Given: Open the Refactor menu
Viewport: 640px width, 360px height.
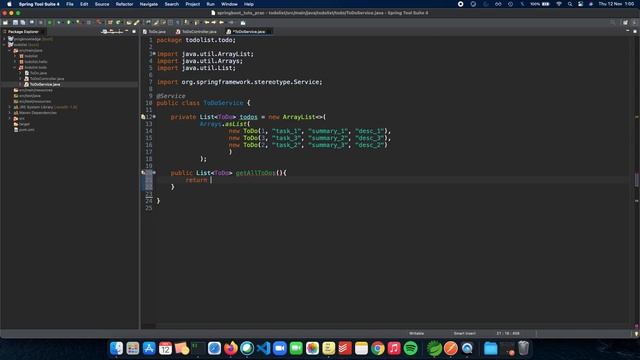Looking at the screenshot, I should 124,4.
